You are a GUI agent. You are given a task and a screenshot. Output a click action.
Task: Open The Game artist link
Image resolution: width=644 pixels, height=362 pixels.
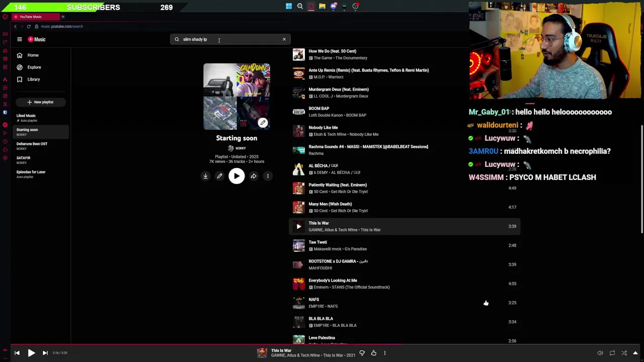coord(324,58)
